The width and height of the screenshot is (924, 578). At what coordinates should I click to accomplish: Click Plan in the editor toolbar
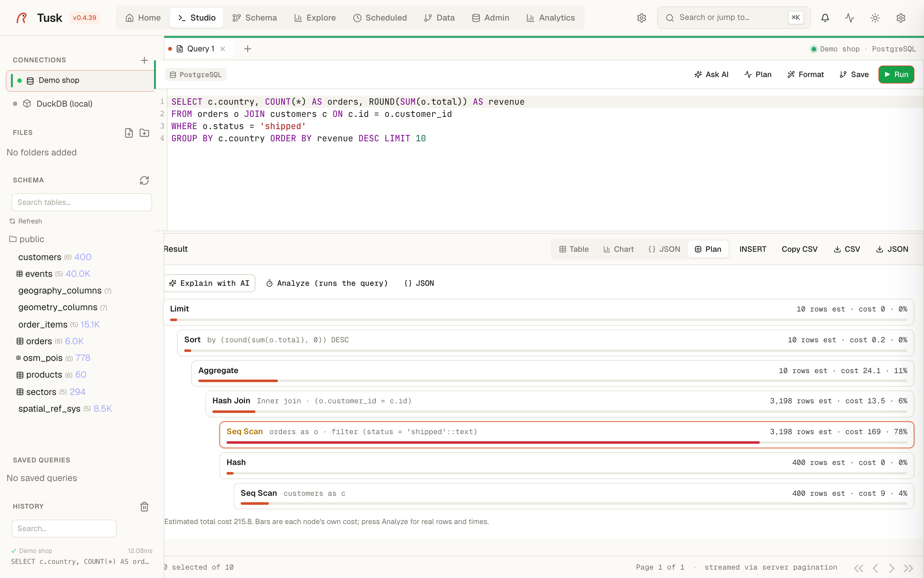click(758, 74)
